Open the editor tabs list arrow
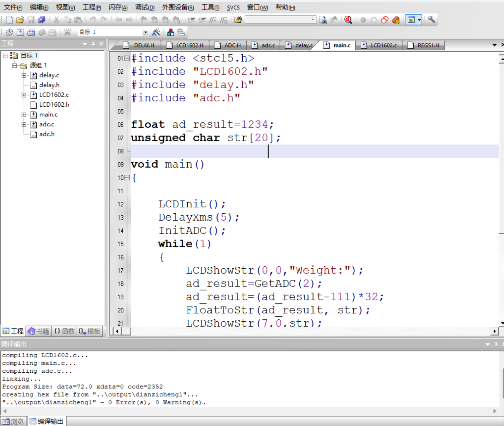The width and height of the screenshot is (504, 426). (x=495, y=45)
